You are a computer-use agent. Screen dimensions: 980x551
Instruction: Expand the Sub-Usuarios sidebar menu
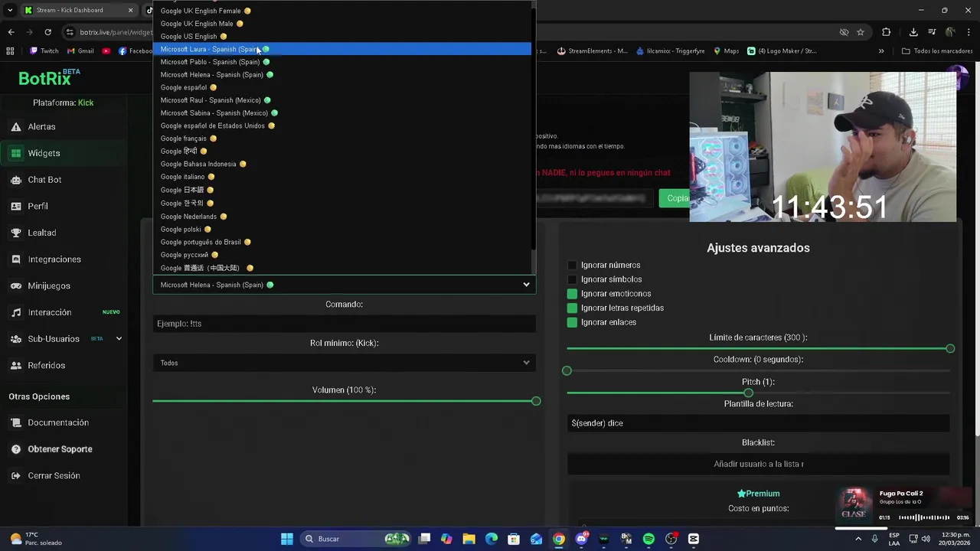tap(119, 338)
